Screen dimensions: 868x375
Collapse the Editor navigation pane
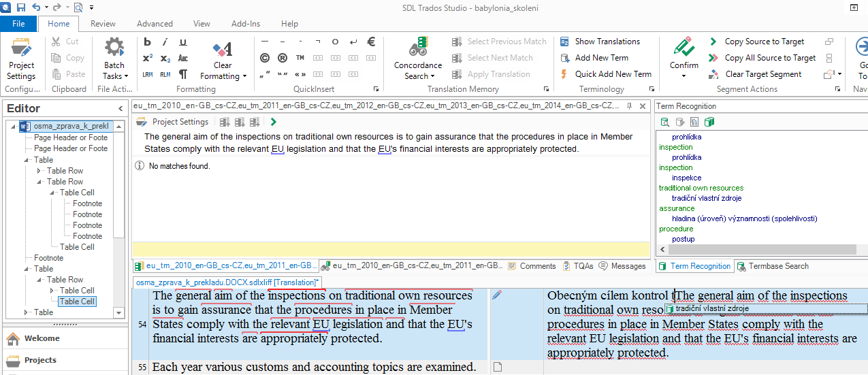120,108
